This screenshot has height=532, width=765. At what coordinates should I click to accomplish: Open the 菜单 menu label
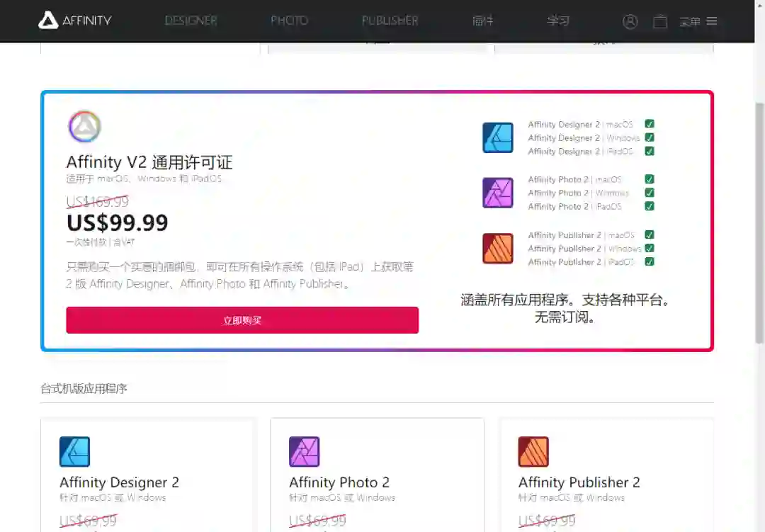coord(690,21)
